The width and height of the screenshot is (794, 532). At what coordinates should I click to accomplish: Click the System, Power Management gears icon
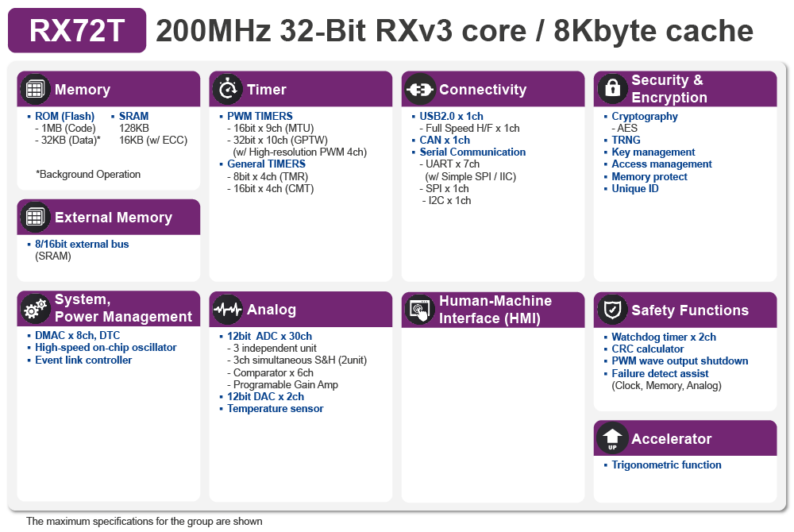tap(35, 309)
